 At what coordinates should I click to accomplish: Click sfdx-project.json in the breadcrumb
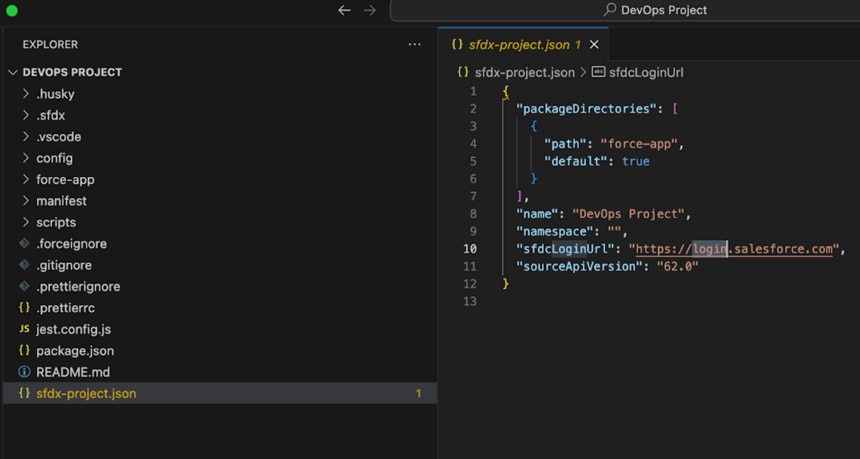pyautogui.click(x=525, y=72)
